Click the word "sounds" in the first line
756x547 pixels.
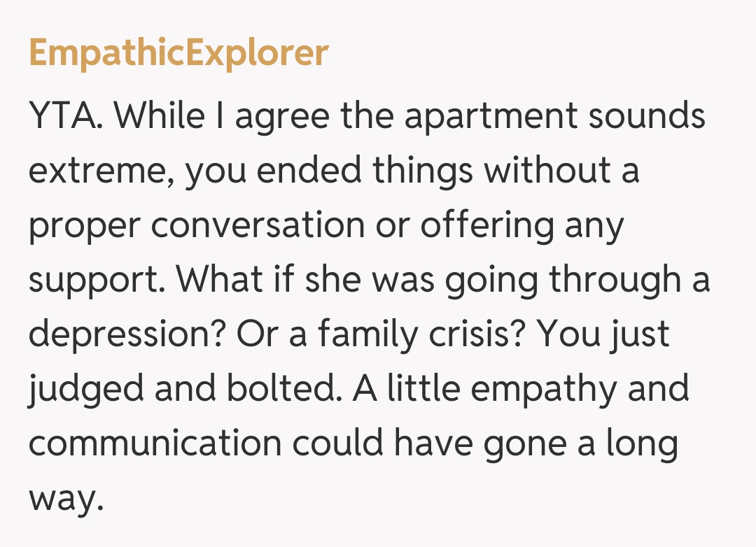coord(646,117)
